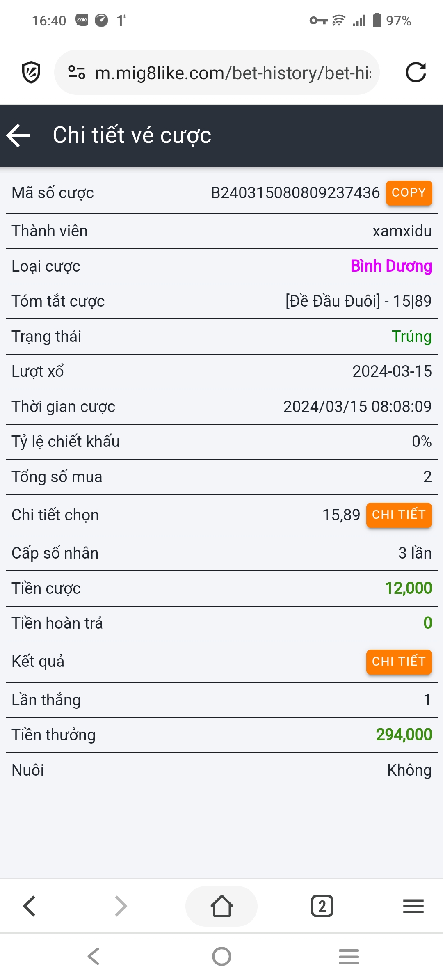Viewport: 443px width, 980px height.
Task: Open Chi Tiết for selected numbers 15,89
Action: (399, 515)
